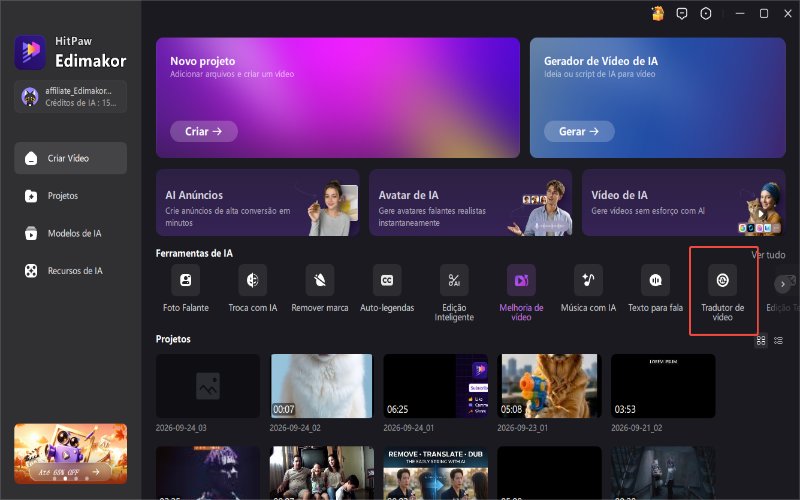Open the affiliate_Edimakor account profile

click(x=70, y=96)
